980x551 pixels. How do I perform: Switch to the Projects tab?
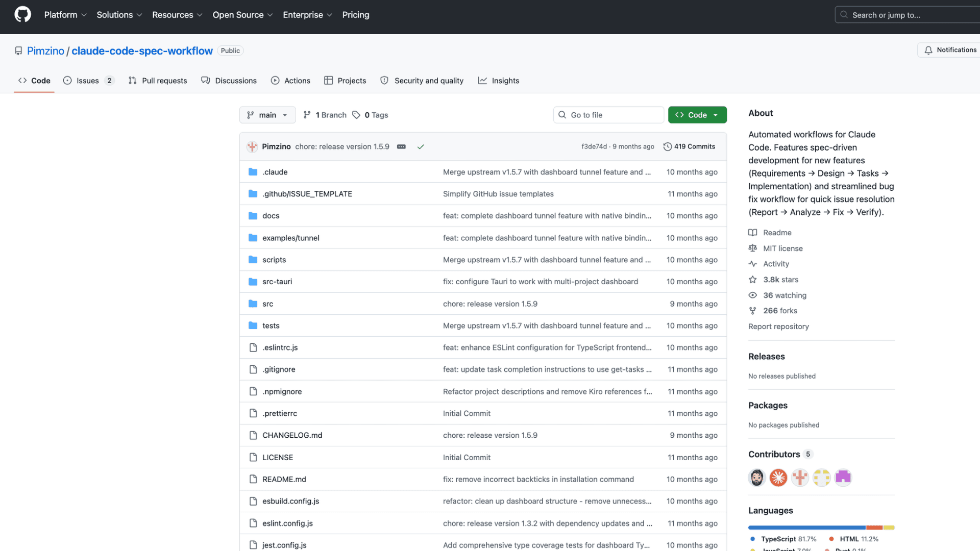pos(345,81)
